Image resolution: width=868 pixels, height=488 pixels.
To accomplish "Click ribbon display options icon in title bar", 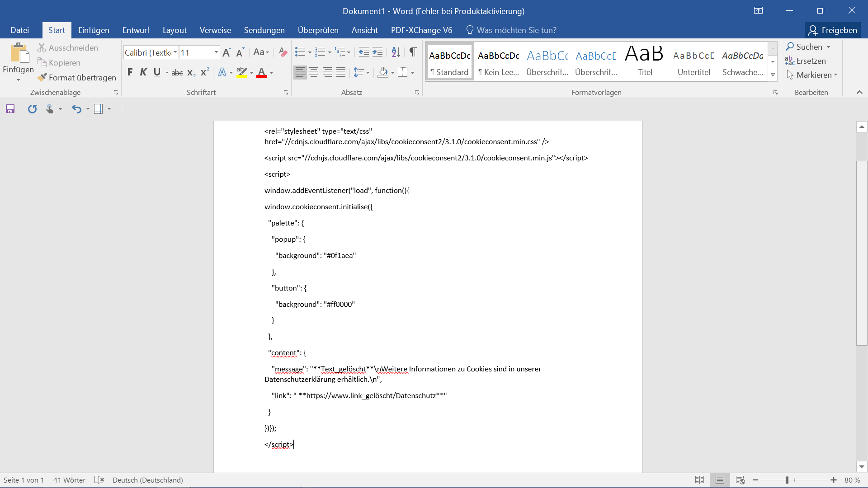I will 758,10.
